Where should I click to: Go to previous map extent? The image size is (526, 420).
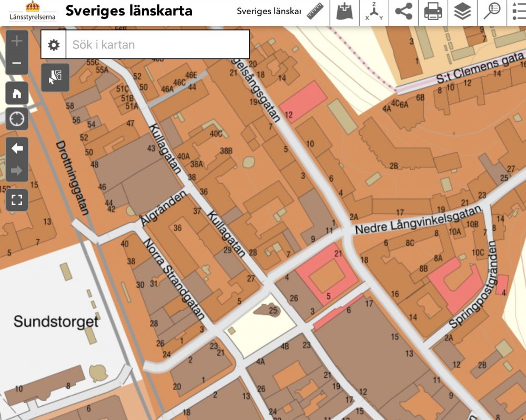click(x=17, y=148)
